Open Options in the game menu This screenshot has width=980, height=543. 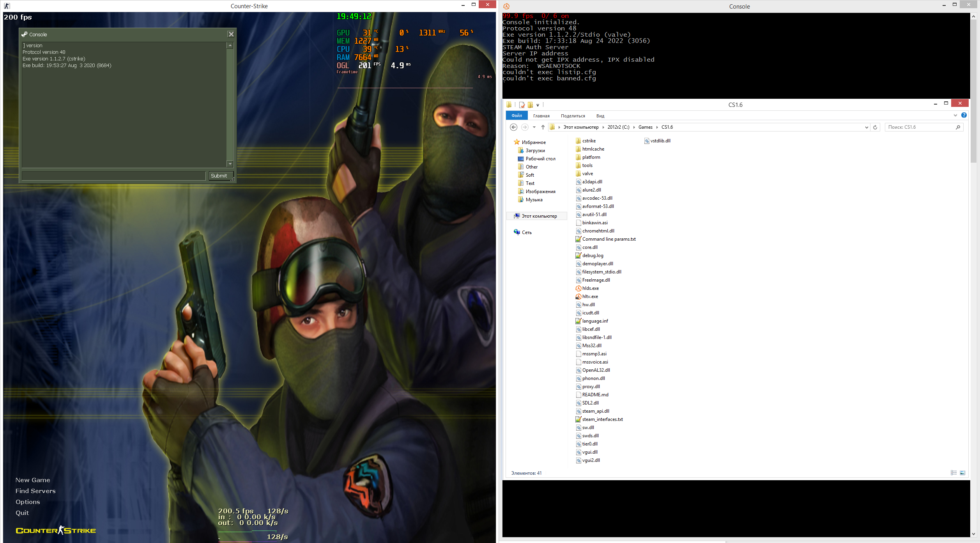[x=28, y=502]
